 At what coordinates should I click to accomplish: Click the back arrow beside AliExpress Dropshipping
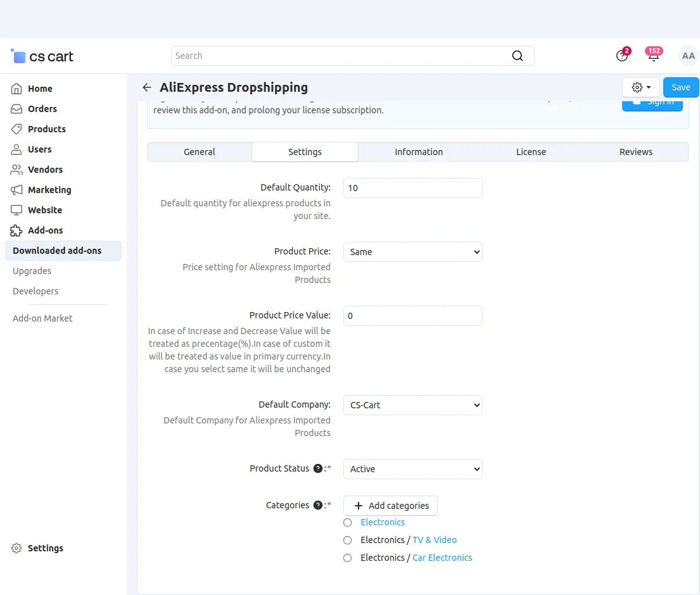coord(147,87)
